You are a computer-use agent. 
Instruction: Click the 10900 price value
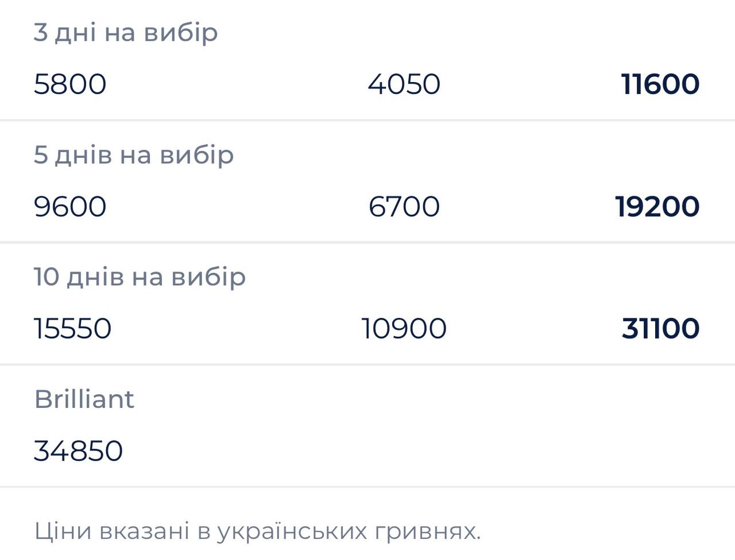point(404,329)
